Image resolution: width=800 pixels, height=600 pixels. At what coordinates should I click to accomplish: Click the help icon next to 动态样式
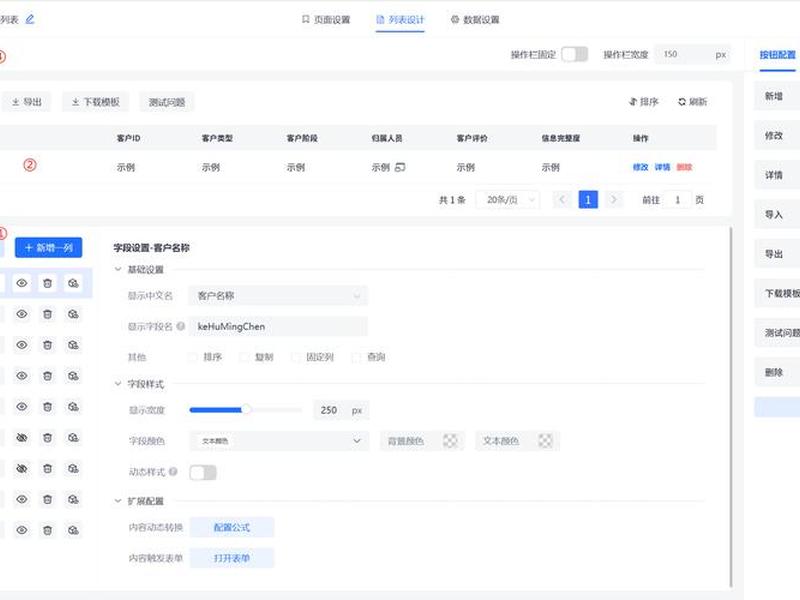[173, 471]
